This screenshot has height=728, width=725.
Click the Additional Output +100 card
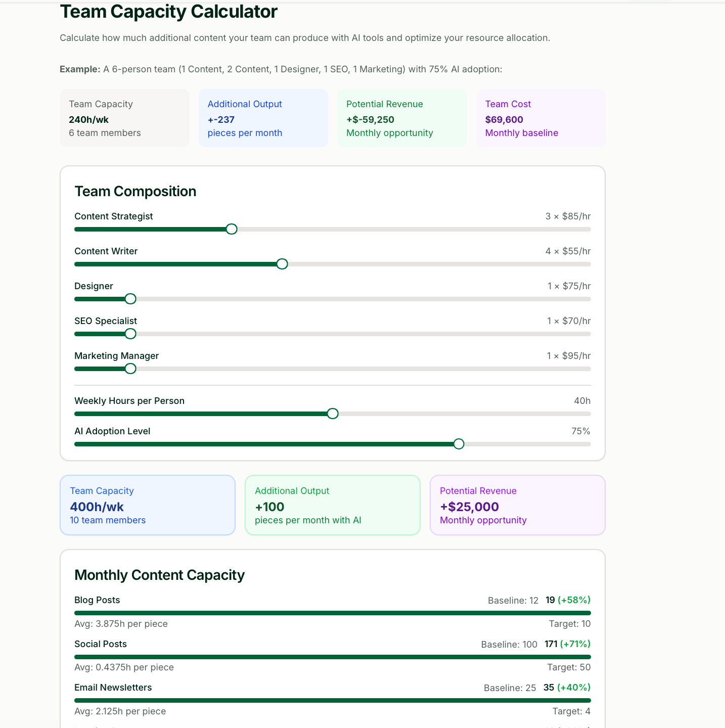(x=332, y=505)
